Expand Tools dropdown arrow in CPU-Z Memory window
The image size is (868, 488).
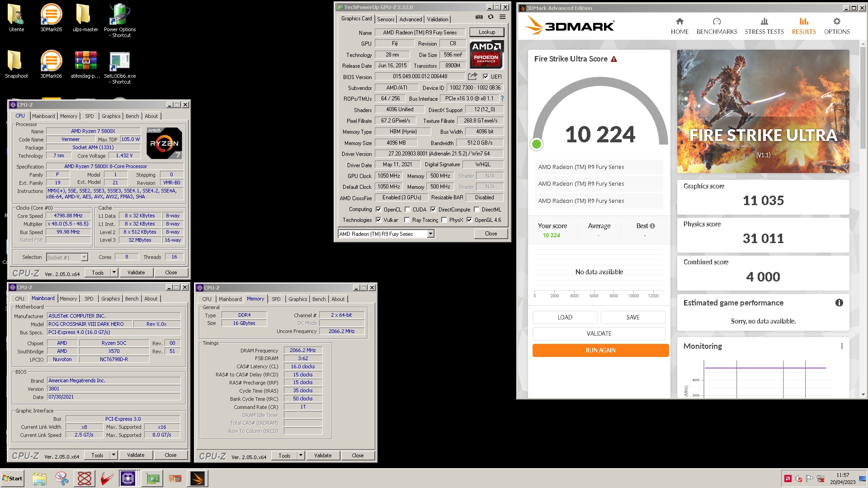(301, 455)
